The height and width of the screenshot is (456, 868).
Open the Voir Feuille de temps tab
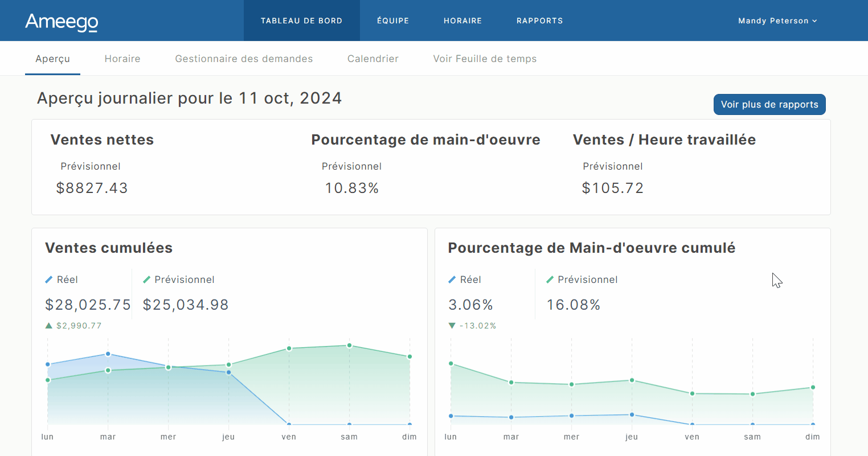(x=485, y=59)
